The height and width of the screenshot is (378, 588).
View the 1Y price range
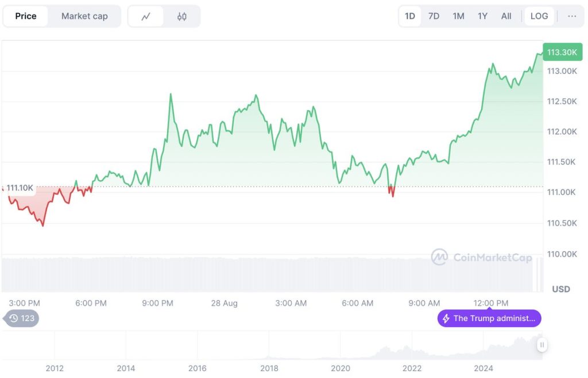(x=482, y=16)
